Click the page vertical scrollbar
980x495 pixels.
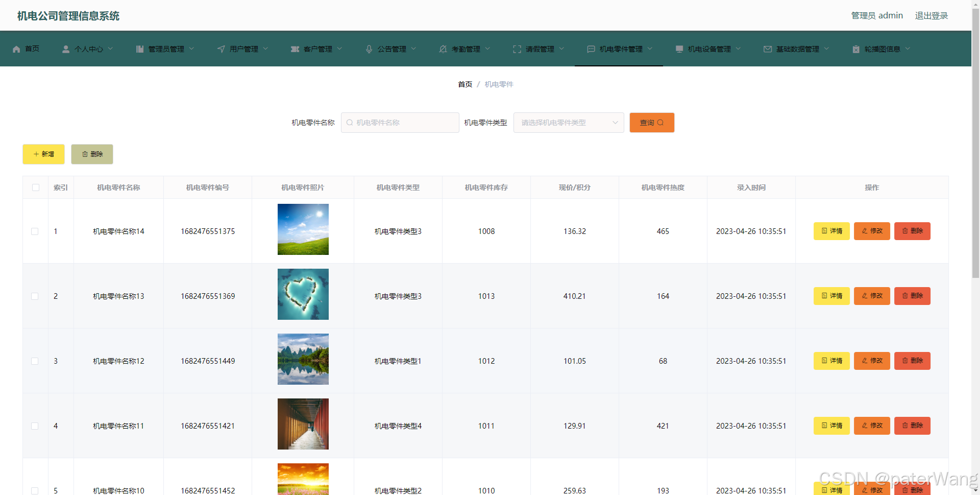point(975,143)
